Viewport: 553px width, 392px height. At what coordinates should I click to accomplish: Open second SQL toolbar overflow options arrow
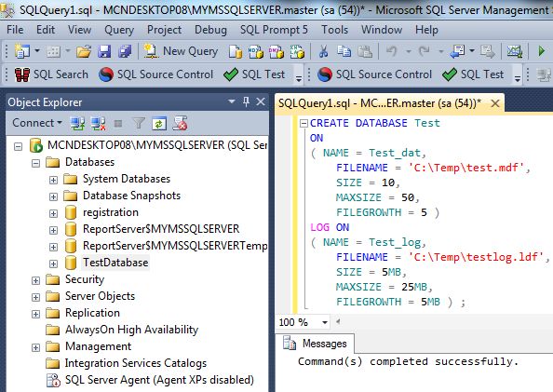(x=518, y=78)
